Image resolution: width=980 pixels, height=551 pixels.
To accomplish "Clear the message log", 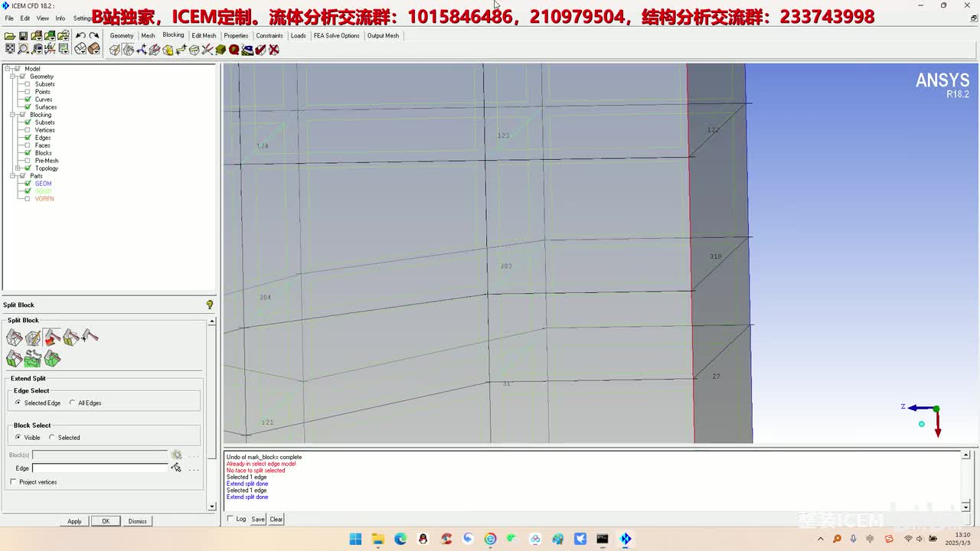I will tap(276, 519).
